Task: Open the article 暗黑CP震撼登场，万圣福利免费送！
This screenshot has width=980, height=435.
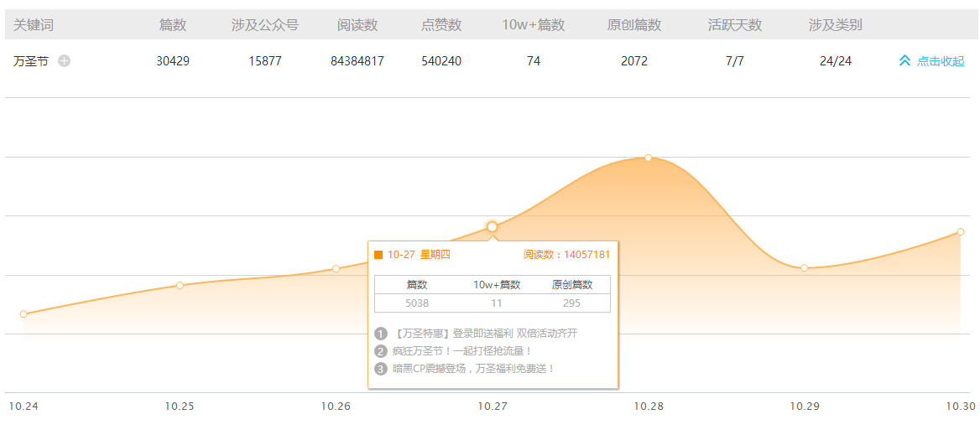Action: [473, 369]
